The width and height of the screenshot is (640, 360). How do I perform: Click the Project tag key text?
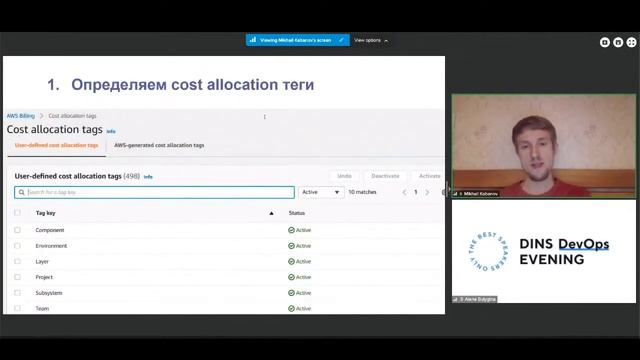tap(44, 277)
